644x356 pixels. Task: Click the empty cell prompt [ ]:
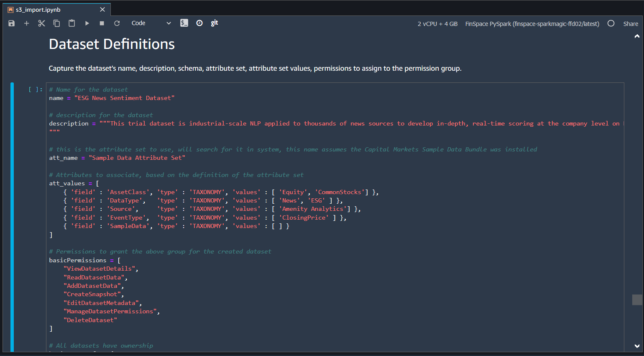(x=36, y=90)
